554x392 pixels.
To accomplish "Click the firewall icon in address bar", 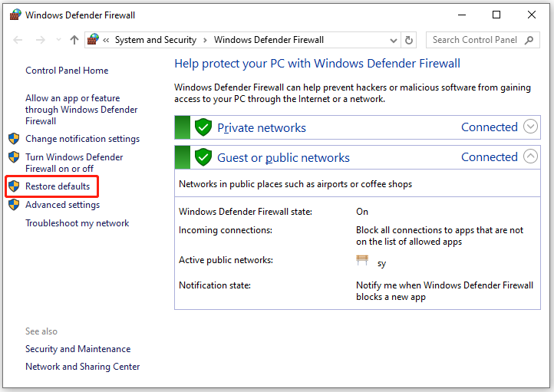I will [94, 40].
